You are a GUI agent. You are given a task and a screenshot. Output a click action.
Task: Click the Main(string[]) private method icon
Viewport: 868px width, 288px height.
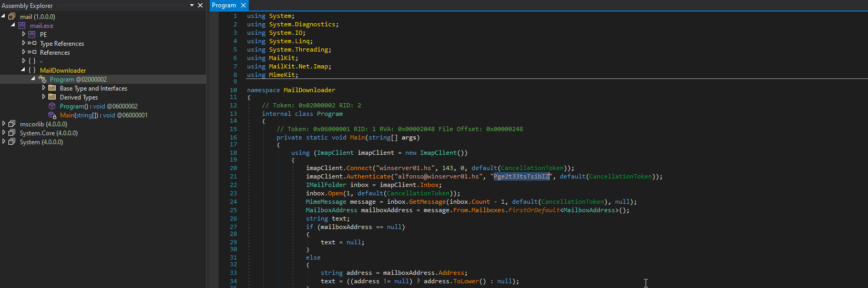click(52, 115)
